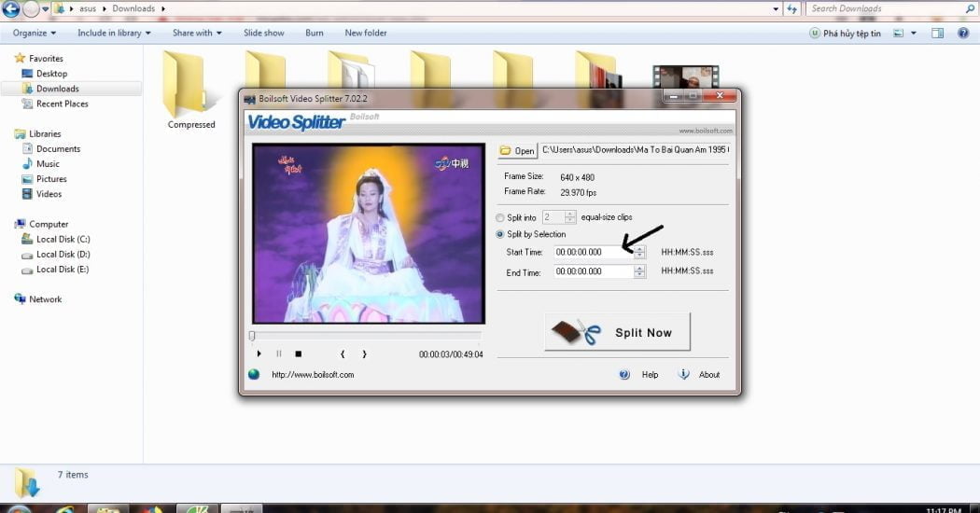Stop the video preview playback
Screen dimensions: 980x513
(x=298, y=354)
